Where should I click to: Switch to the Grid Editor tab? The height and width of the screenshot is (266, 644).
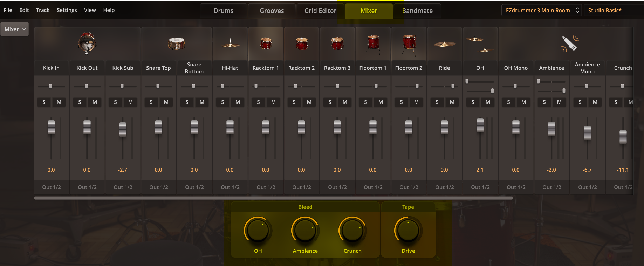pyautogui.click(x=320, y=11)
